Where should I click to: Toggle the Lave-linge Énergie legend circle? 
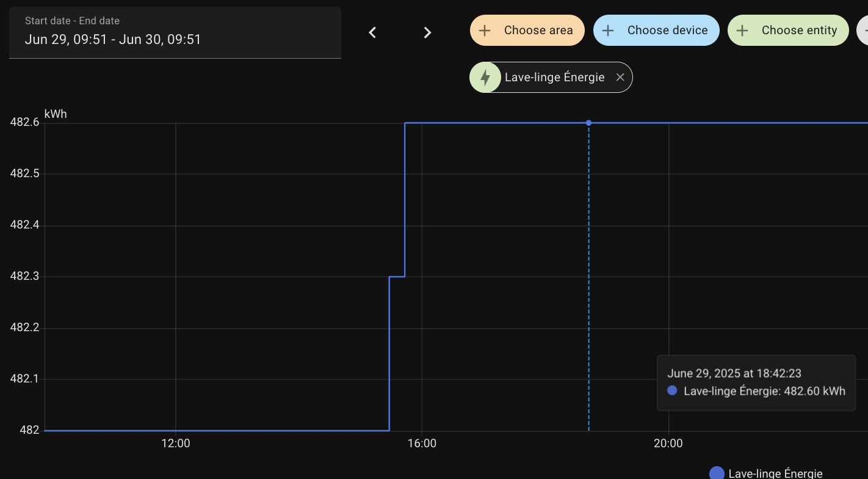[x=717, y=474]
